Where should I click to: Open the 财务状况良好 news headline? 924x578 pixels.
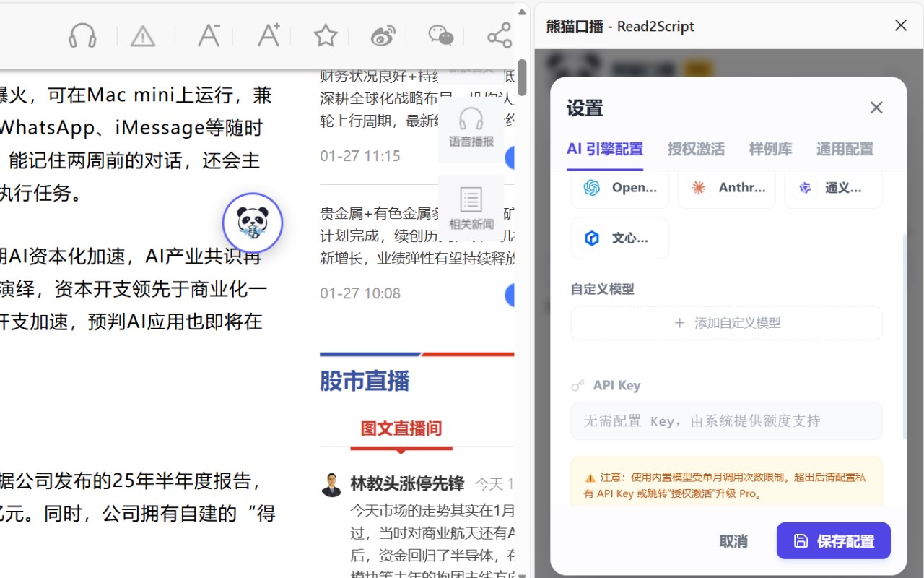(417, 99)
